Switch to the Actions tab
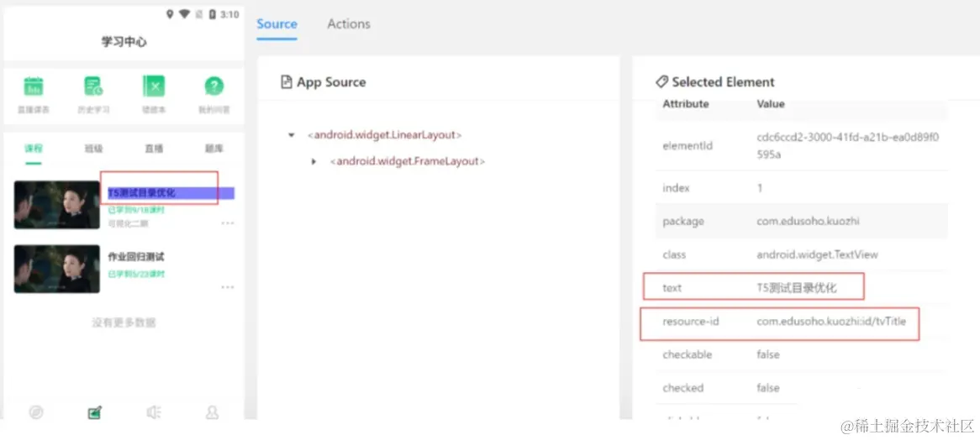The width and height of the screenshot is (980, 440). tap(349, 24)
